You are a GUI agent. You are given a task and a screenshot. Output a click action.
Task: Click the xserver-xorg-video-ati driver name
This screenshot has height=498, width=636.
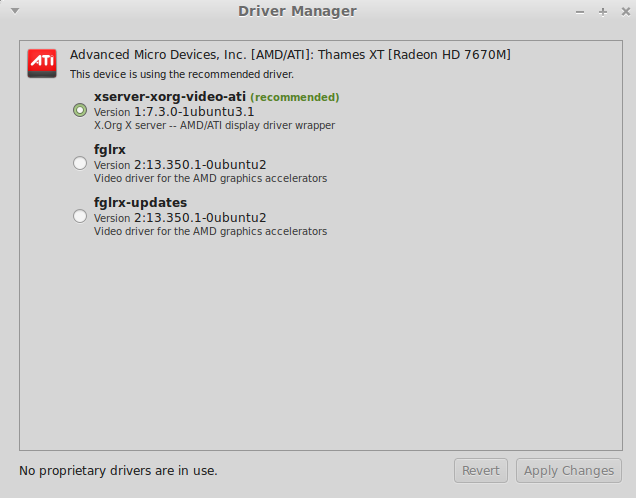point(170,97)
